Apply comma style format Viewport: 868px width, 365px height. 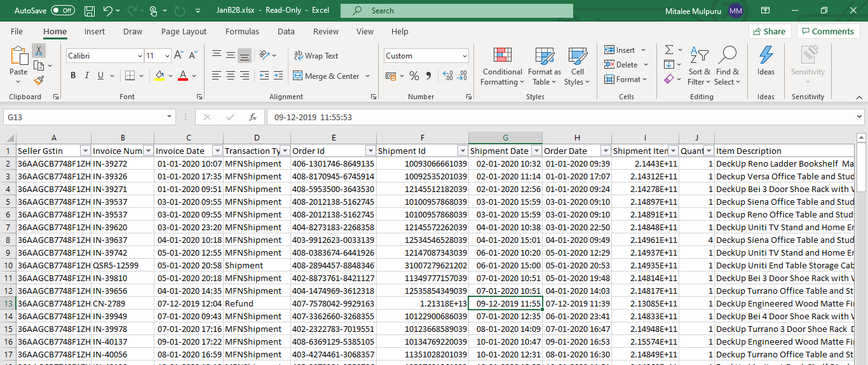(x=428, y=76)
